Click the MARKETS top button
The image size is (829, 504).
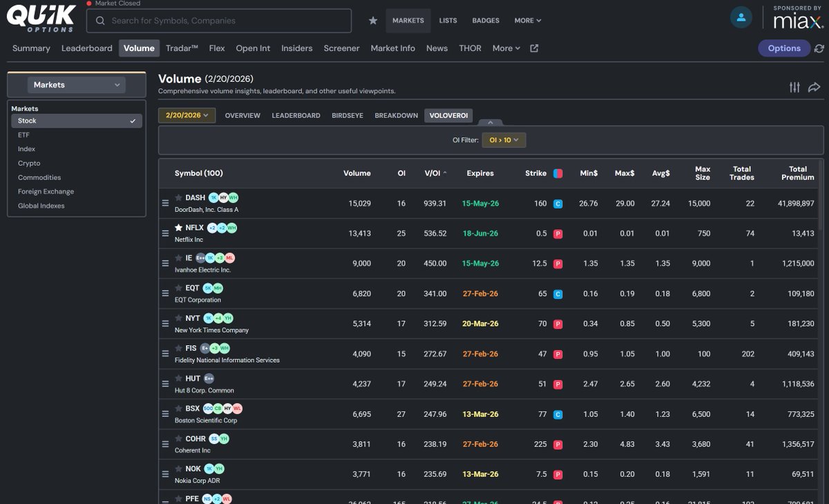408,21
